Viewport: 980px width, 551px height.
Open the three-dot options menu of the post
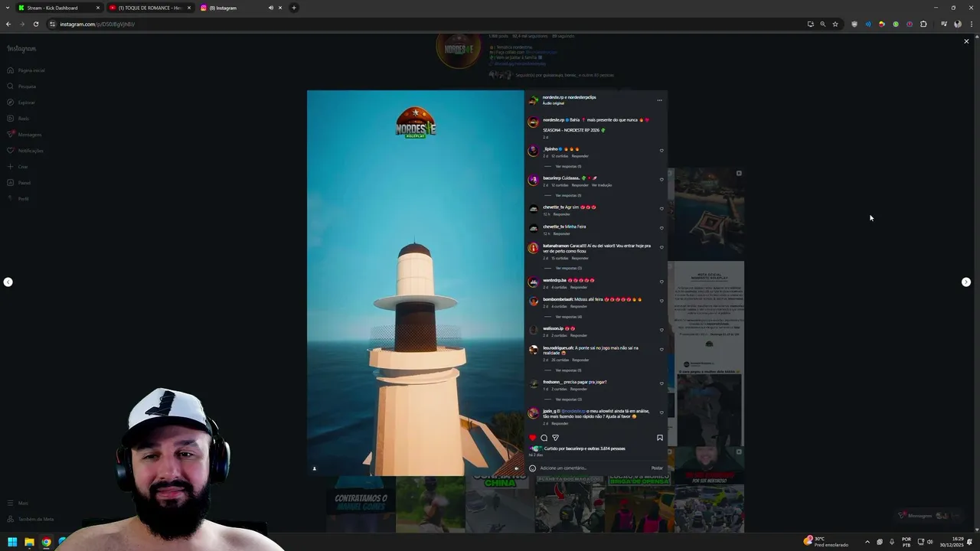tap(659, 100)
